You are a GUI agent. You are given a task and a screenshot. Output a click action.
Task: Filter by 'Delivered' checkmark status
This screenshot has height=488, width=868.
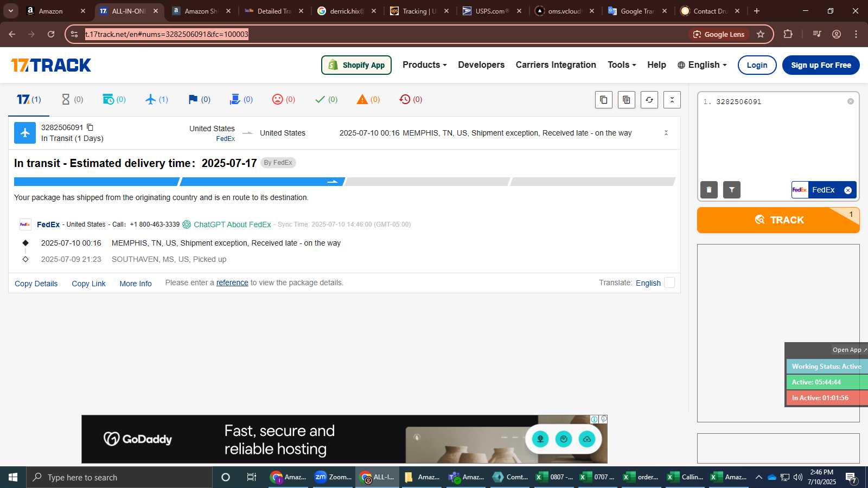point(326,100)
